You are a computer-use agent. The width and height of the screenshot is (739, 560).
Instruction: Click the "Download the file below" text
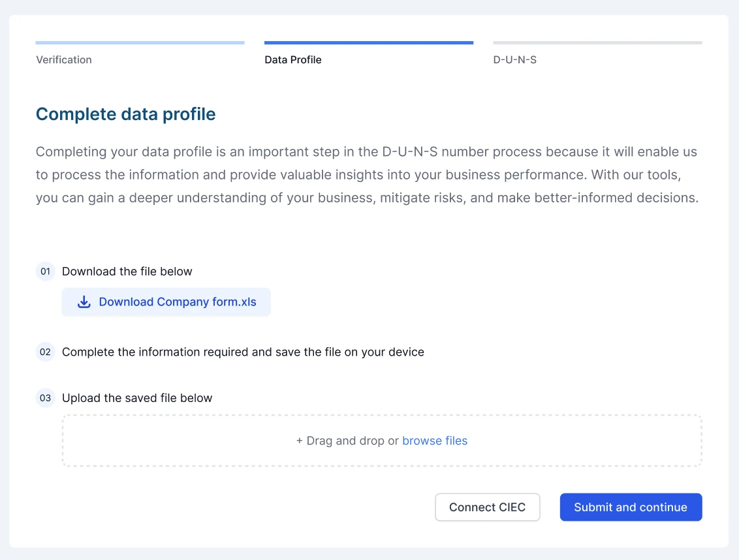click(127, 272)
